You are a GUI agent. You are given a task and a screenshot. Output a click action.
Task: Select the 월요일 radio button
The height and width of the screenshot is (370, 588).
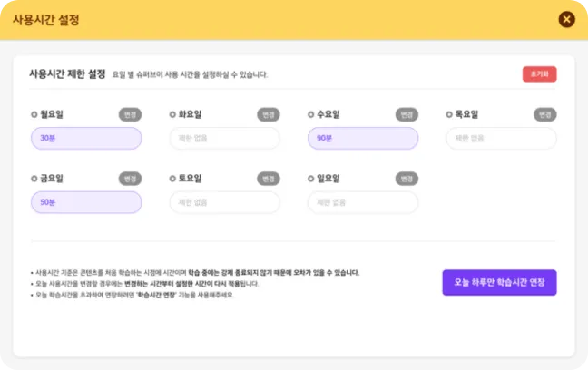(x=34, y=115)
